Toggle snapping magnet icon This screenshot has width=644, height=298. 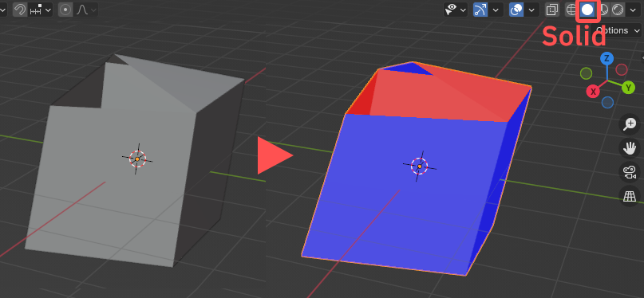click(20, 10)
